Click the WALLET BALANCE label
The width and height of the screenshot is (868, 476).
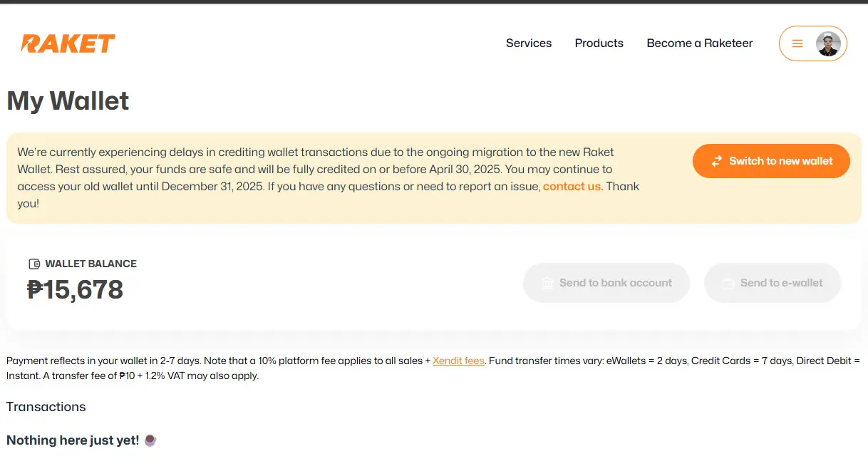click(x=91, y=264)
